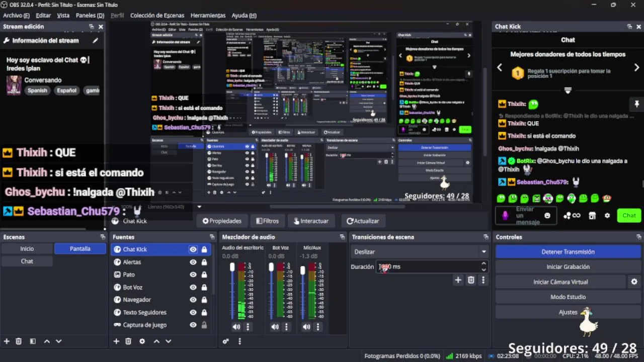Move scene down in Escenas panel
This screenshot has height=362, width=644.
point(58,341)
